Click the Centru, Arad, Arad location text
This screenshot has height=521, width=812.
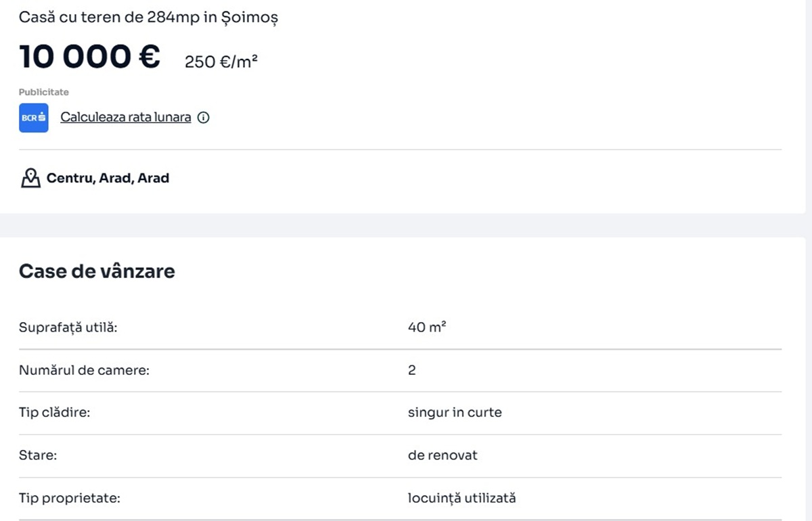108,179
